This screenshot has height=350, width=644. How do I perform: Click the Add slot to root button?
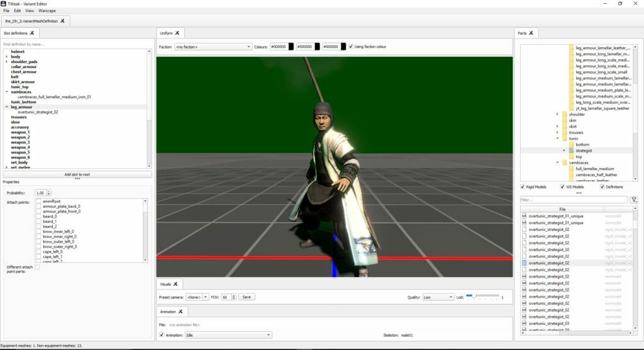coord(77,174)
